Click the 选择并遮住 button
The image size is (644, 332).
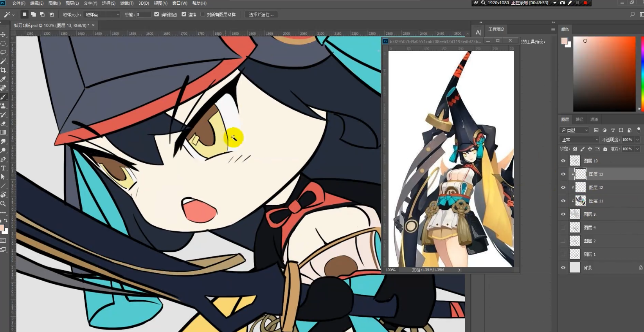(x=261, y=14)
